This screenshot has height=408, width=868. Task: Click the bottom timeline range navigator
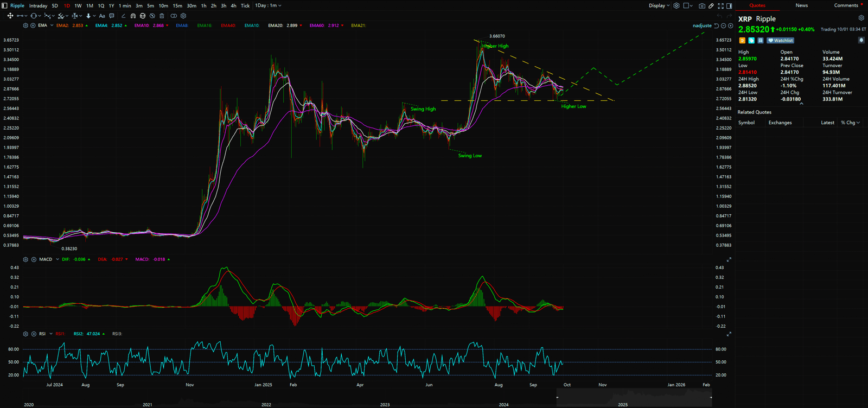(x=634, y=397)
